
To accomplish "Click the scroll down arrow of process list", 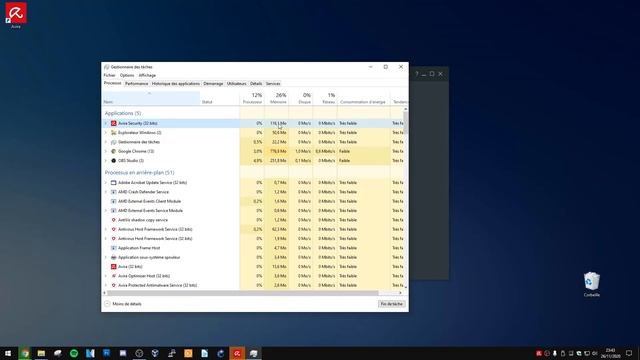I will pyautogui.click(x=405, y=287).
